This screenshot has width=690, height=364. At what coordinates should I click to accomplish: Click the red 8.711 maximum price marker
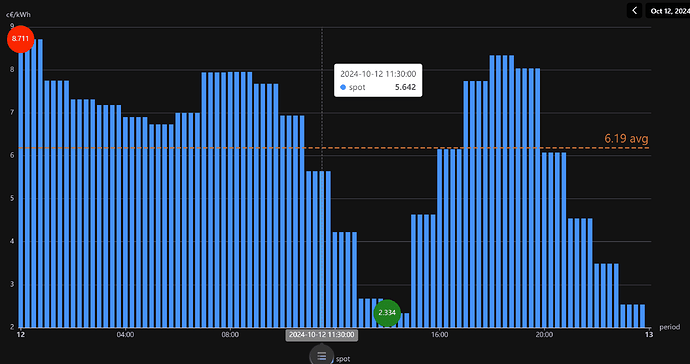[21, 39]
